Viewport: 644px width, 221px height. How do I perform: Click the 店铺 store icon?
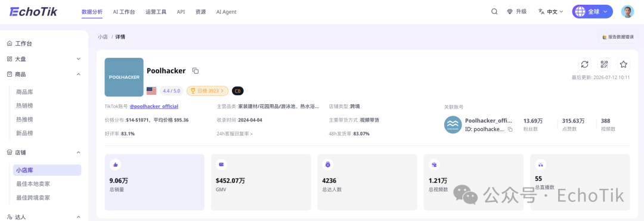[10, 152]
